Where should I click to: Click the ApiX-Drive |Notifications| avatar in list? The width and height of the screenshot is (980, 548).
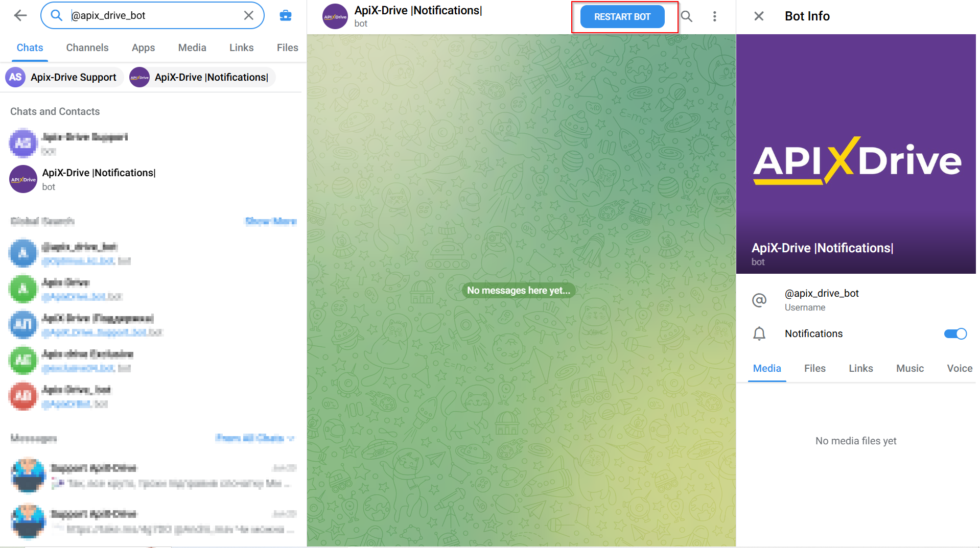[x=24, y=179]
